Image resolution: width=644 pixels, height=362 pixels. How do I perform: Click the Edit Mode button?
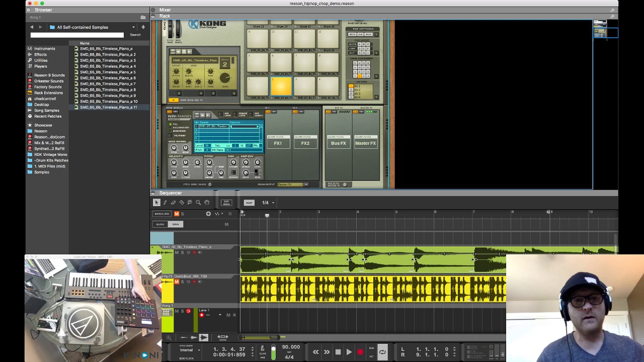[x=226, y=203]
